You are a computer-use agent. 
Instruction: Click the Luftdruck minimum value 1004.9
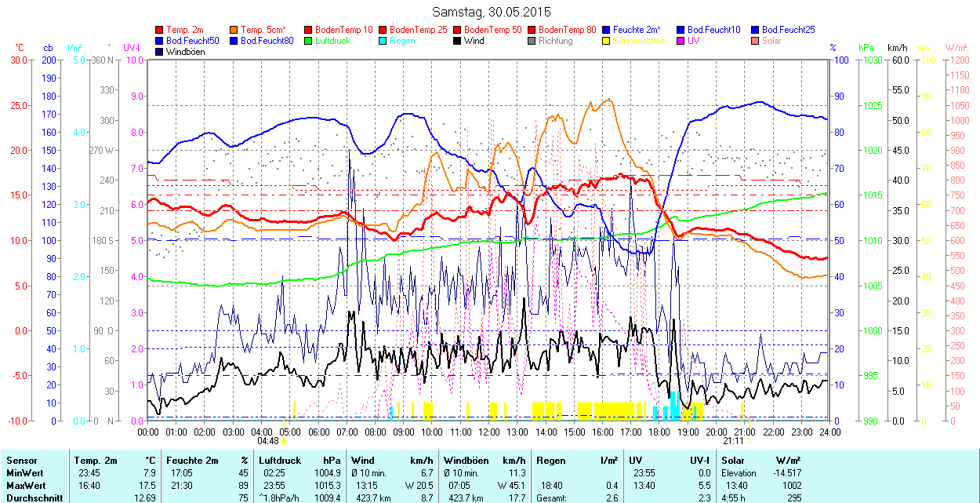[x=329, y=473]
